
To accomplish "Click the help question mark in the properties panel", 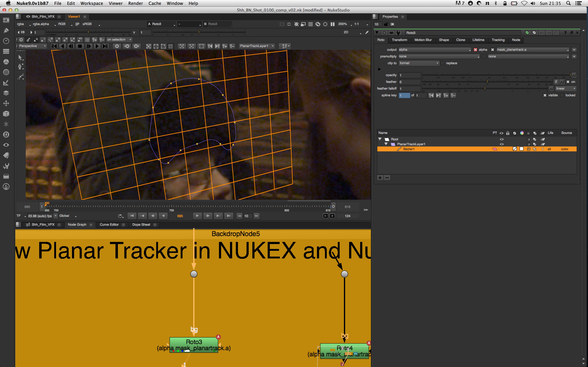I will click(x=565, y=33).
